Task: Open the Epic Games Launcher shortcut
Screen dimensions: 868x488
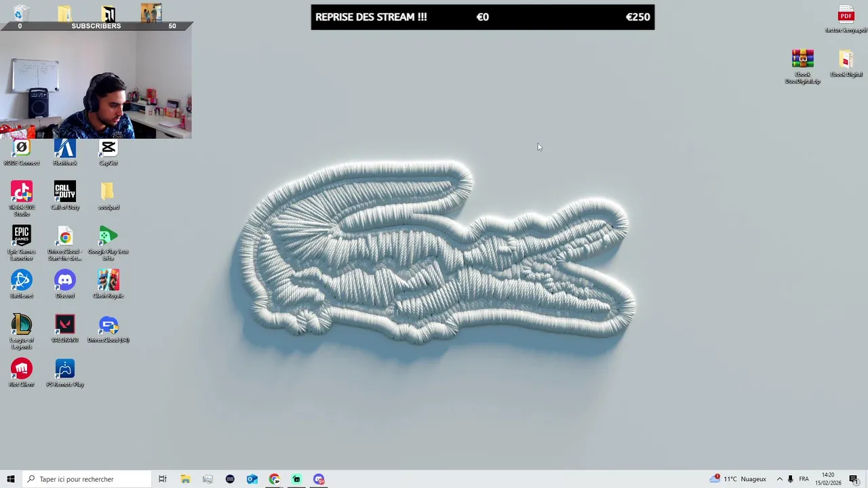Action: [x=22, y=243]
